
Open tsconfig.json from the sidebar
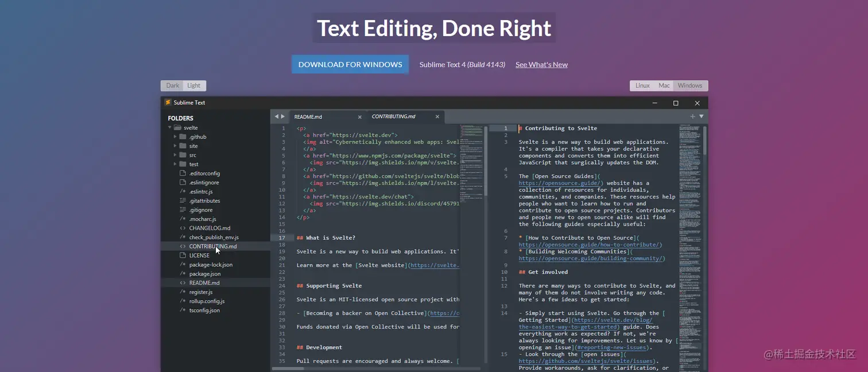(x=204, y=311)
